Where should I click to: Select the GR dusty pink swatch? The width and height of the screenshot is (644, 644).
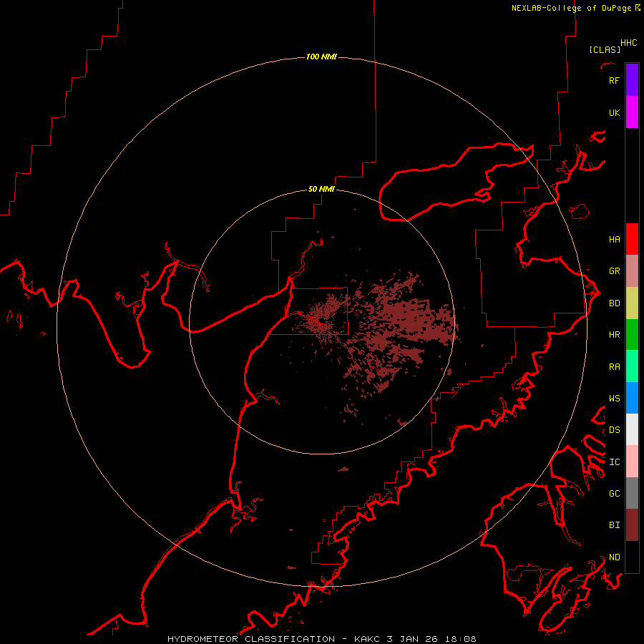(632, 271)
